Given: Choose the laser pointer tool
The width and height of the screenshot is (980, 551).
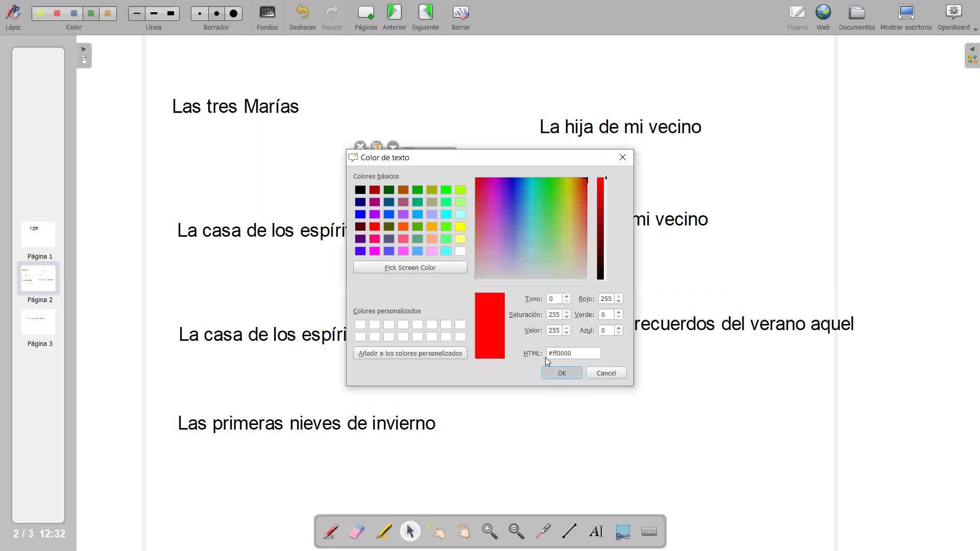Looking at the screenshot, I should point(543,532).
